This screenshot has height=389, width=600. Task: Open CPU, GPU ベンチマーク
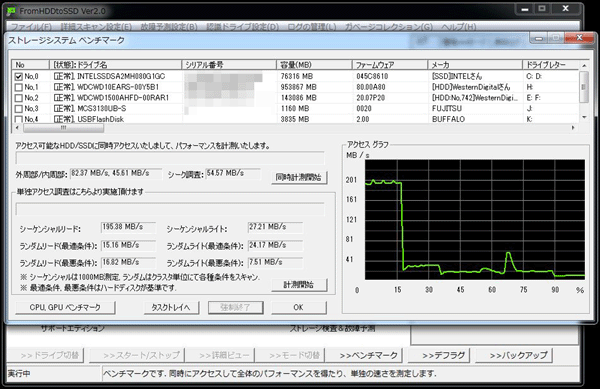point(65,307)
